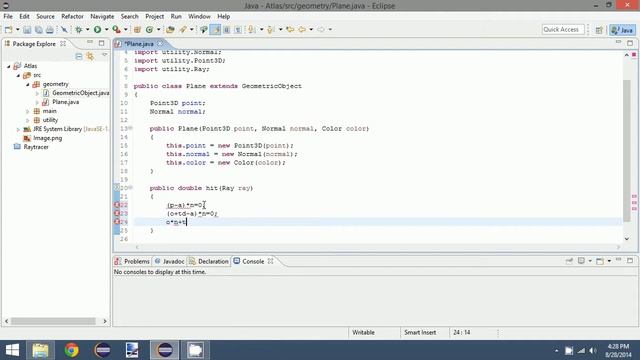Open the Navigate menu
This screenshot has width=640, height=360.
click(102, 16)
